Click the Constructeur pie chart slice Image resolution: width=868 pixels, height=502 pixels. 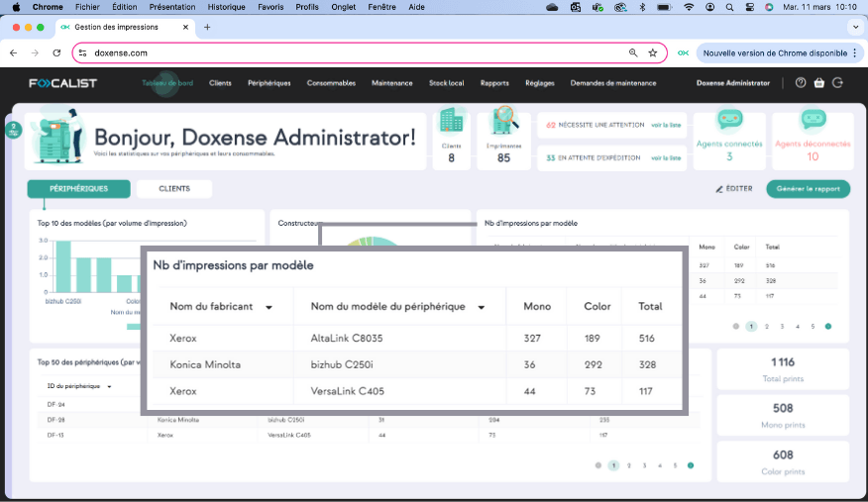pos(372,241)
